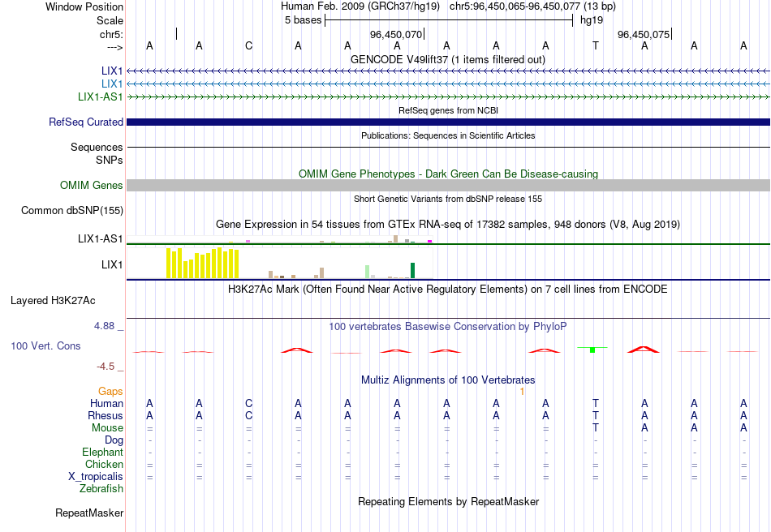Open Repeating Elements by RepeatMasker title
This screenshot has width=771, height=532.
(449, 501)
